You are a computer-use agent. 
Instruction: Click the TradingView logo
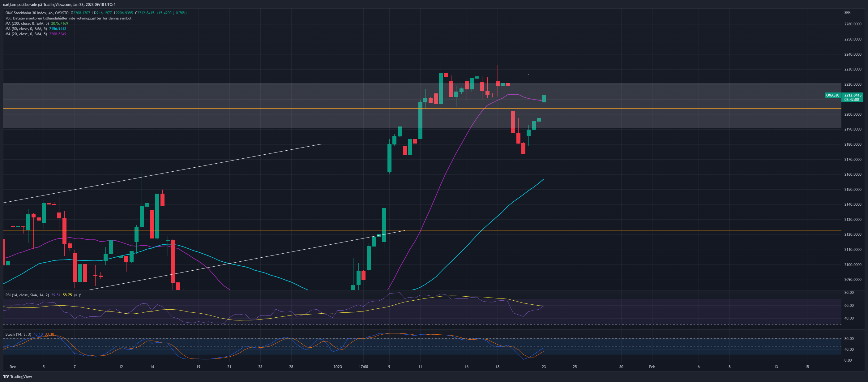(x=18, y=376)
